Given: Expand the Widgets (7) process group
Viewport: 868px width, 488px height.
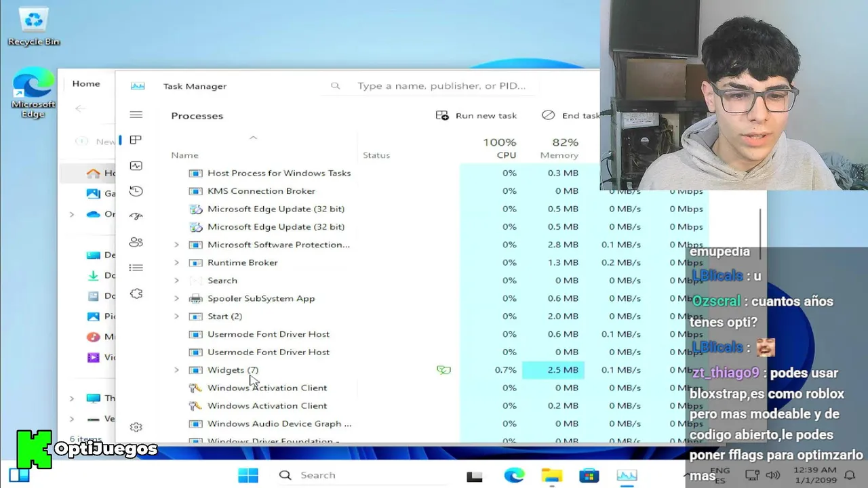Looking at the screenshot, I should [x=176, y=370].
